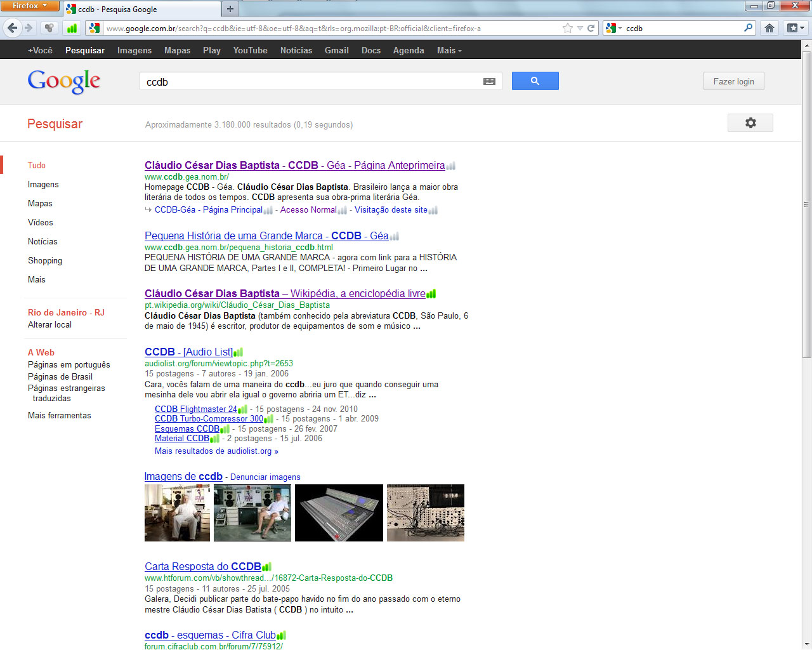Open thumbnail of modular synth with cables
Viewport: 812px width, 650px height.
click(x=426, y=513)
